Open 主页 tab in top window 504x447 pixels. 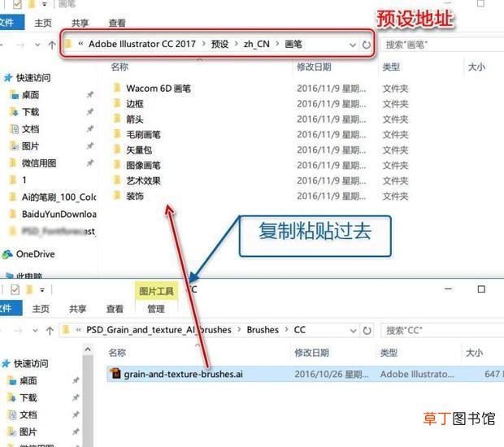pos(43,23)
